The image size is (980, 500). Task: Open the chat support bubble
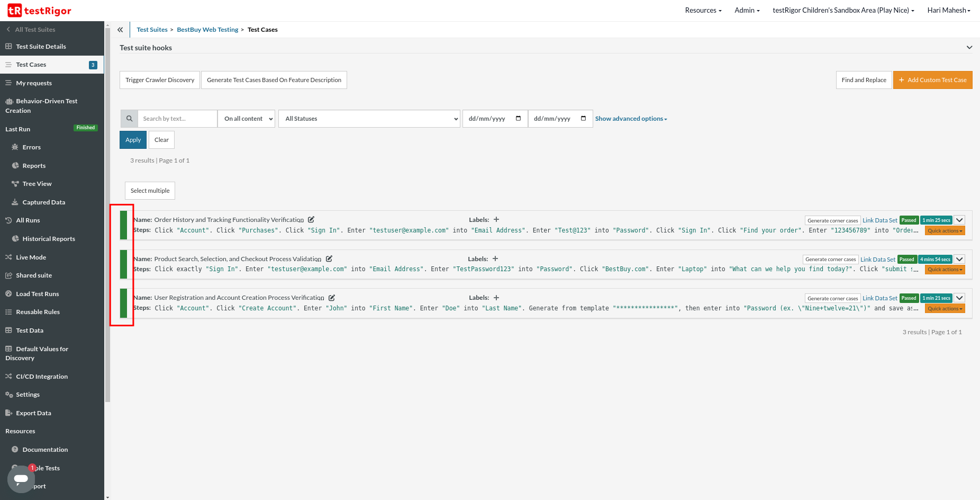[x=21, y=479]
